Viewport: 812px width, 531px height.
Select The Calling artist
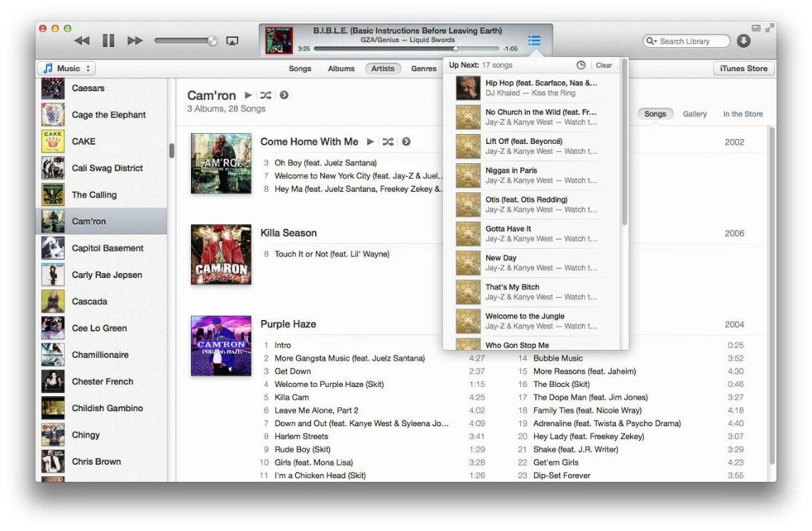[x=101, y=195]
